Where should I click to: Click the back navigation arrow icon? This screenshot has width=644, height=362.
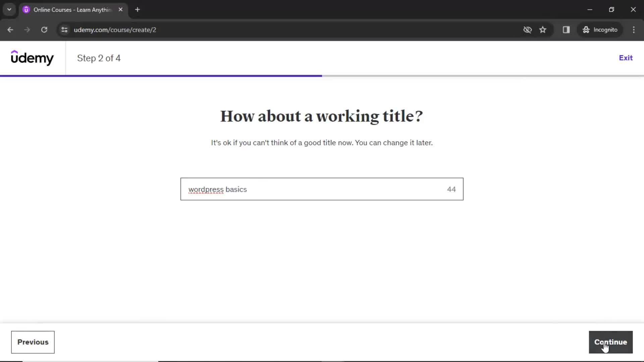tap(11, 29)
